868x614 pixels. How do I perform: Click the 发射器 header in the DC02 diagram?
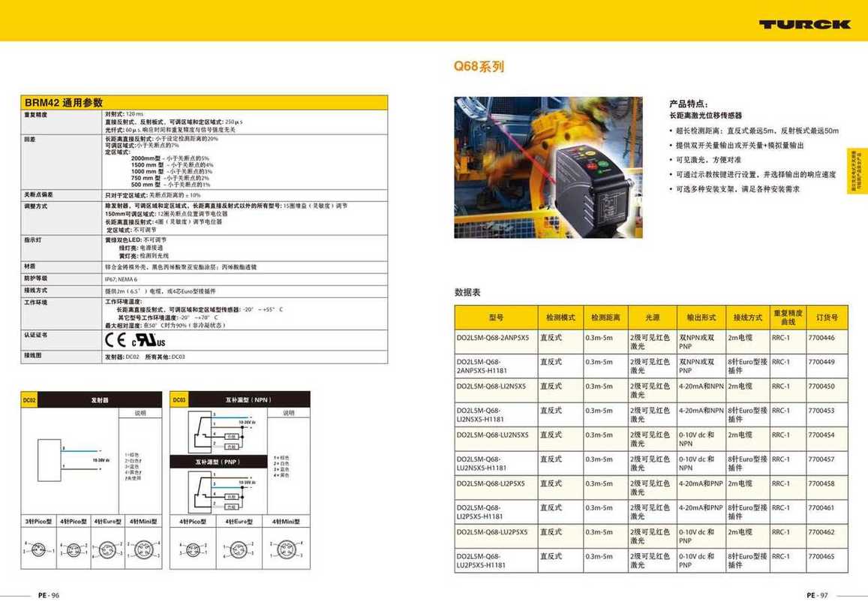pos(100,400)
